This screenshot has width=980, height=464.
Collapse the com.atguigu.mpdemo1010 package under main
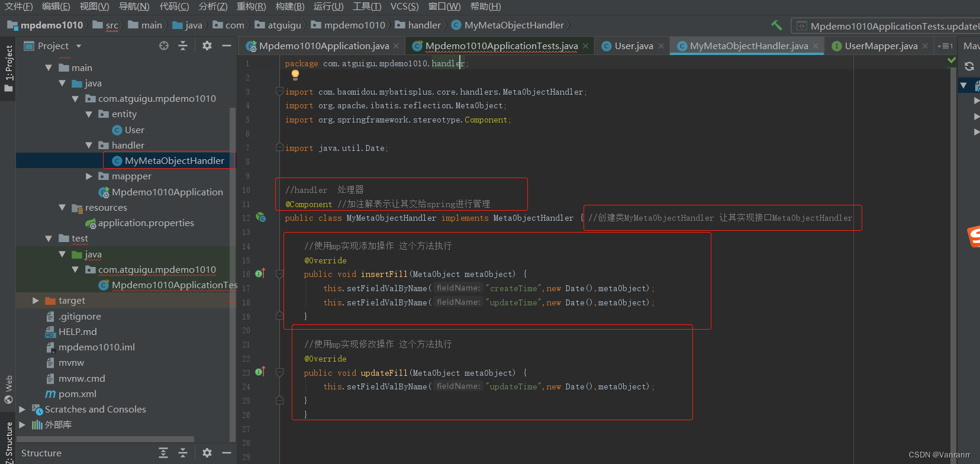pos(75,99)
